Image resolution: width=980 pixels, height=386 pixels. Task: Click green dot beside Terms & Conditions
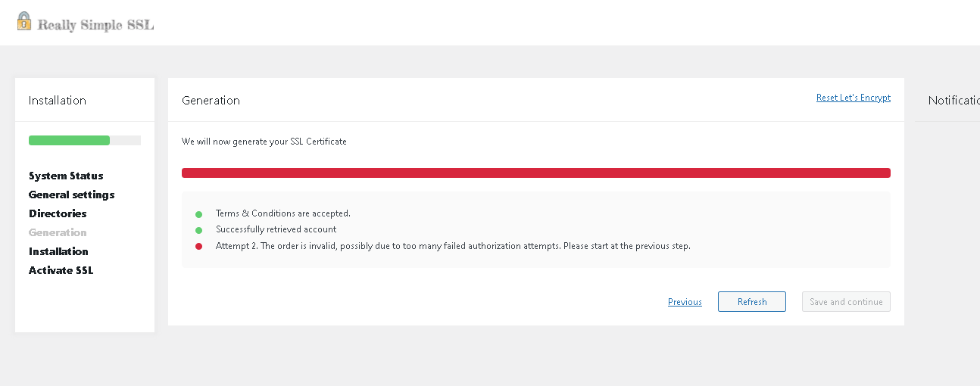tap(199, 214)
